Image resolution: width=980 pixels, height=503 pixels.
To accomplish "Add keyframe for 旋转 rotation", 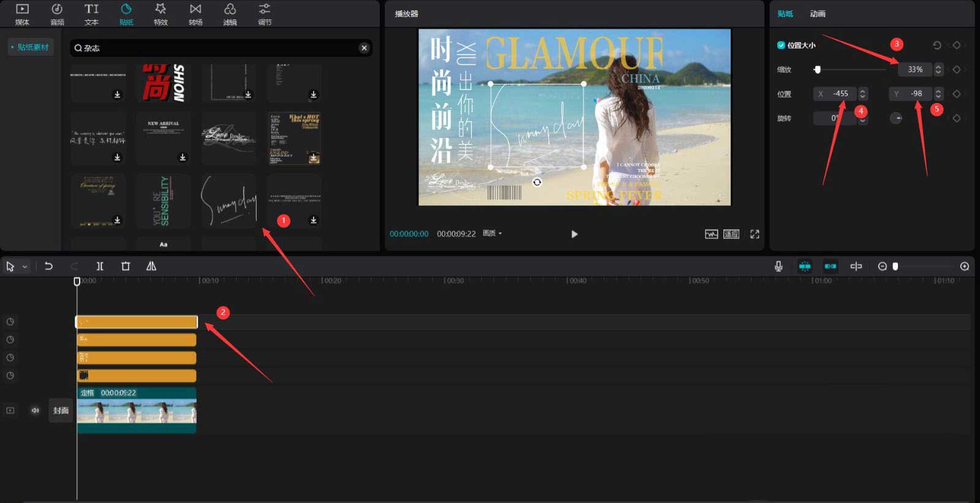I will (956, 118).
